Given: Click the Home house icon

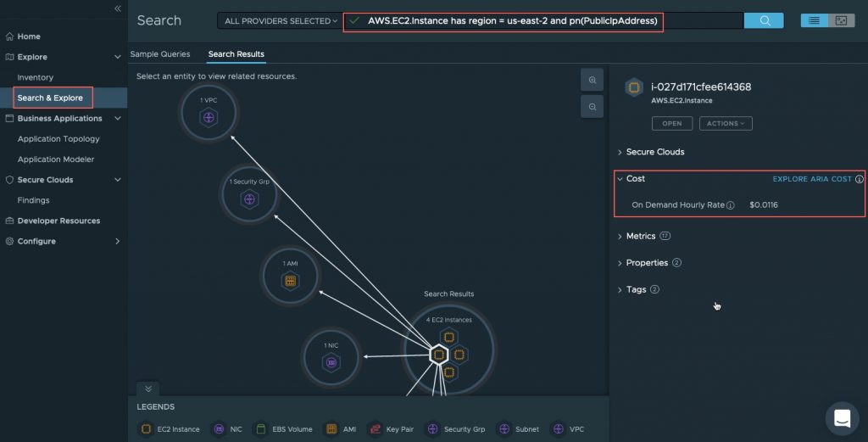Looking at the screenshot, I should pos(9,36).
